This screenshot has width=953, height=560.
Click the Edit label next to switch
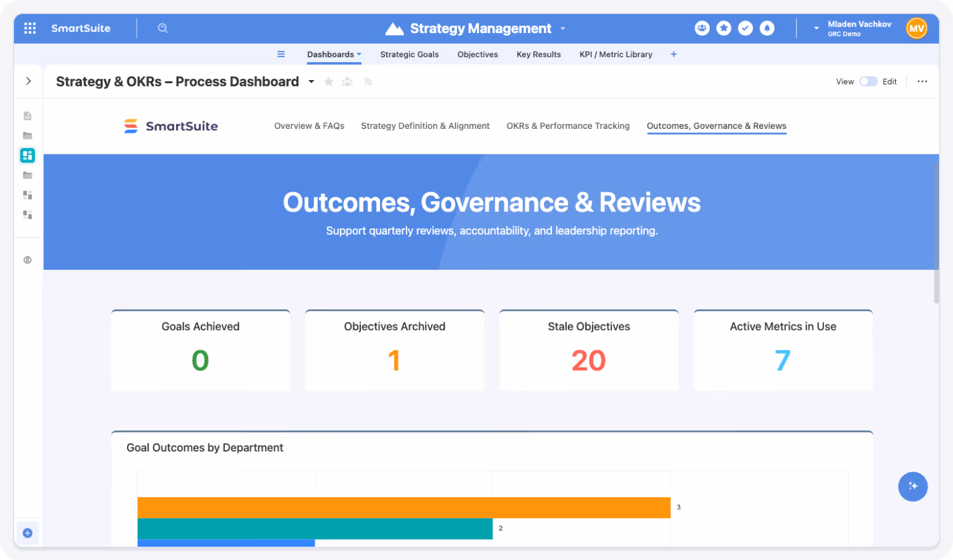[889, 81]
